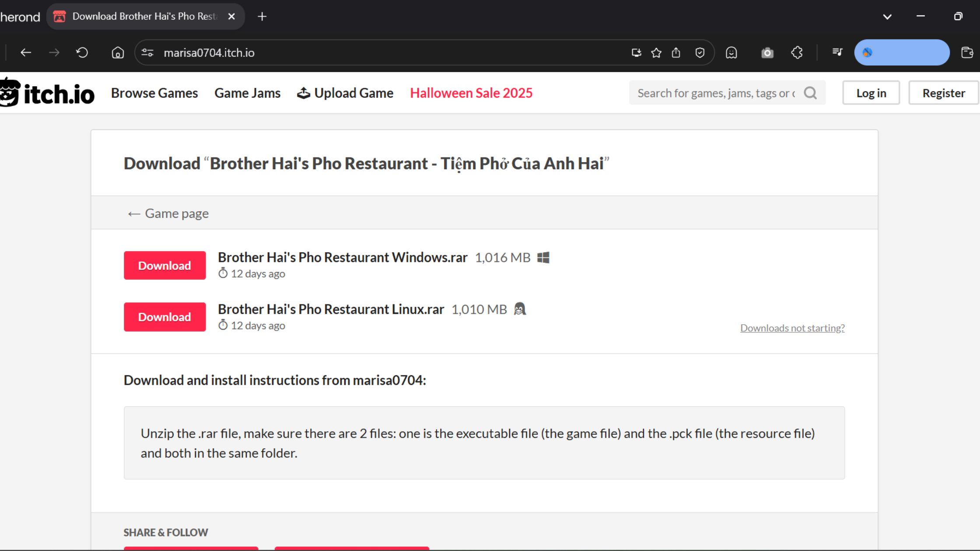Screen dimensions: 980x551
Task: Open the browser extensions puzzle icon
Action: [x=797, y=52]
